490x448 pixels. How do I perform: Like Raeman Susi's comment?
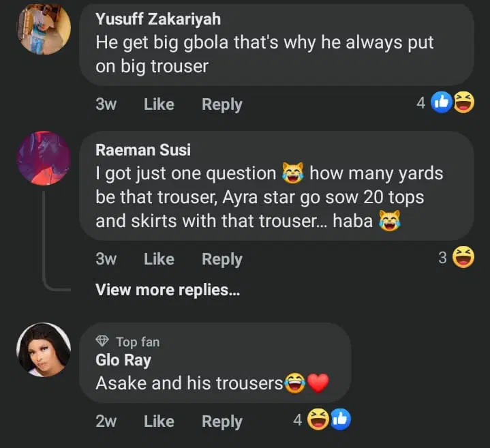159,259
